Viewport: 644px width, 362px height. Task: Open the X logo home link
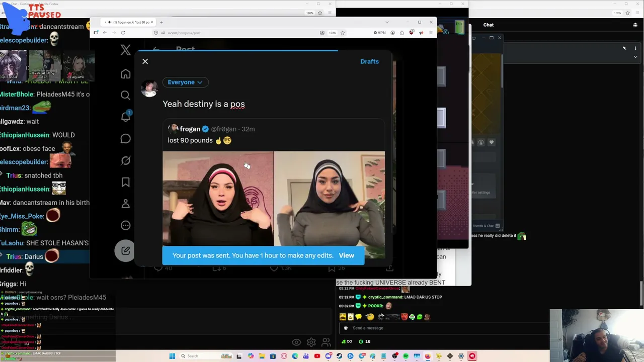tap(125, 50)
